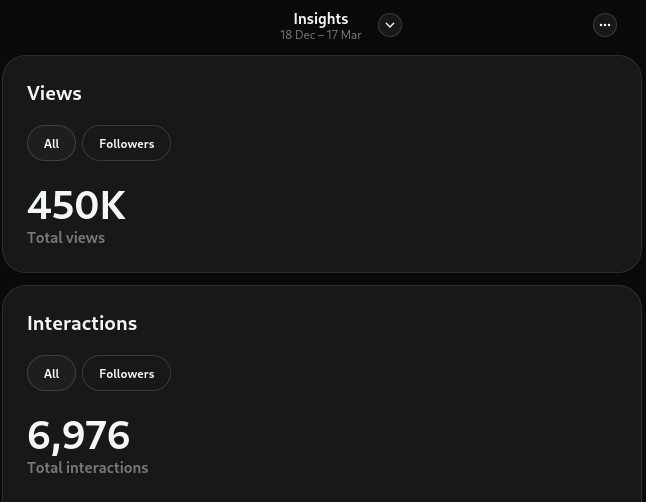646x502 pixels.
Task: Click the Insights title in the header
Action: 321,18
